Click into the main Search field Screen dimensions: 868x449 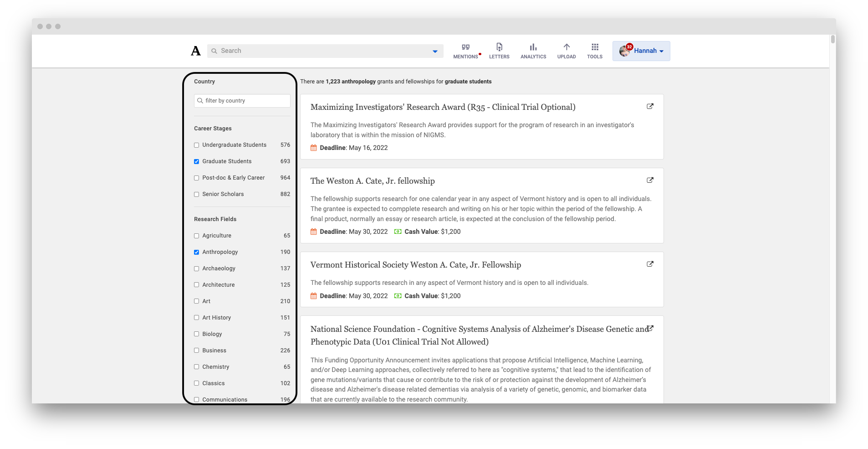click(x=325, y=51)
